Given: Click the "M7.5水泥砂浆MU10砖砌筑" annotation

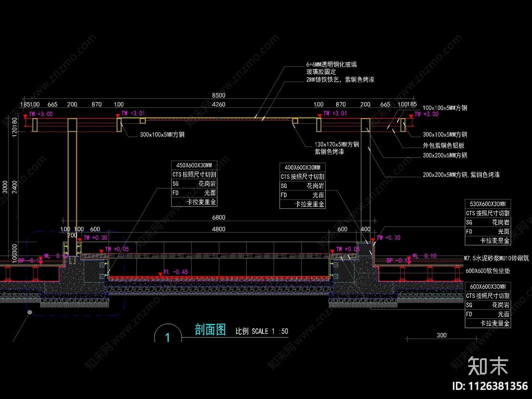Looking at the screenshot, I should click(496, 258).
